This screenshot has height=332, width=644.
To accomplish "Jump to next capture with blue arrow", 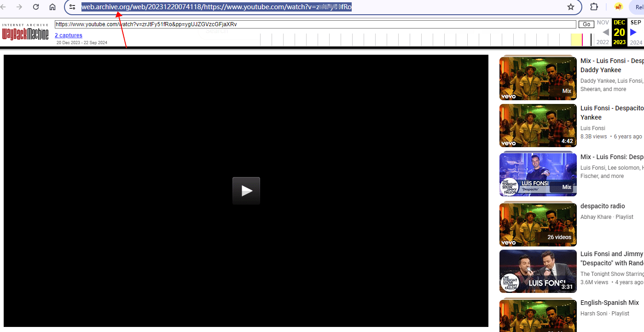I will pos(633,32).
